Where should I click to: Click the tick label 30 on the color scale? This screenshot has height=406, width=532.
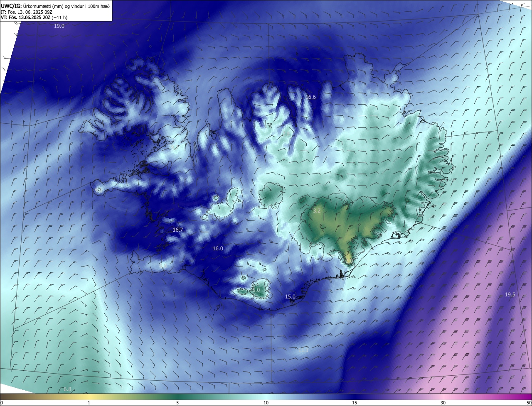coord(443,403)
